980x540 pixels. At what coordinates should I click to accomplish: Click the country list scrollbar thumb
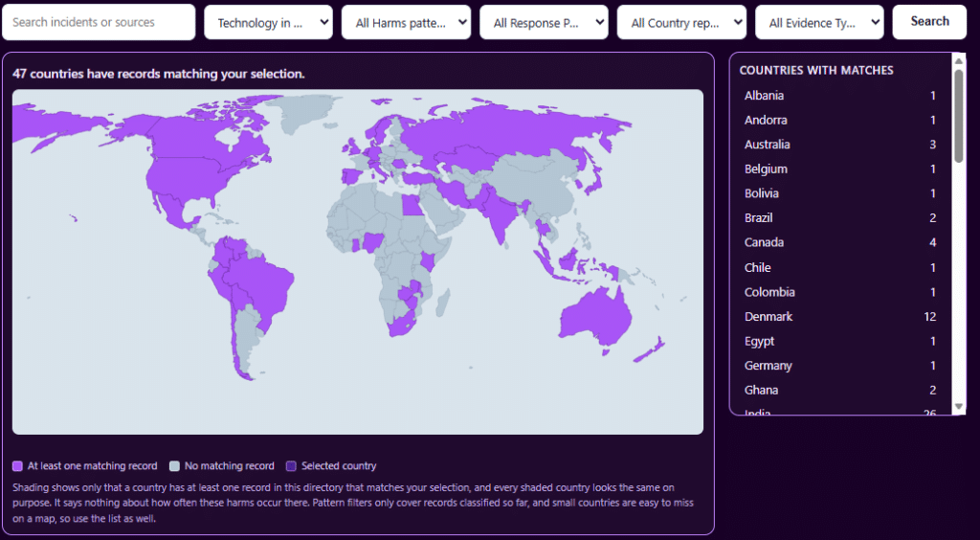click(959, 116)
